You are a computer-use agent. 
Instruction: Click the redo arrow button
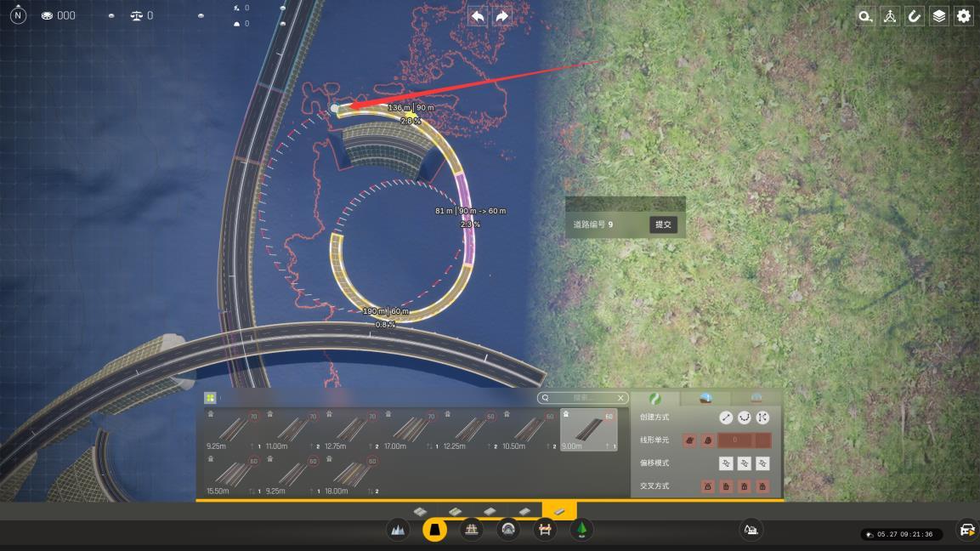pyautogui.click(x=501, y=17)
